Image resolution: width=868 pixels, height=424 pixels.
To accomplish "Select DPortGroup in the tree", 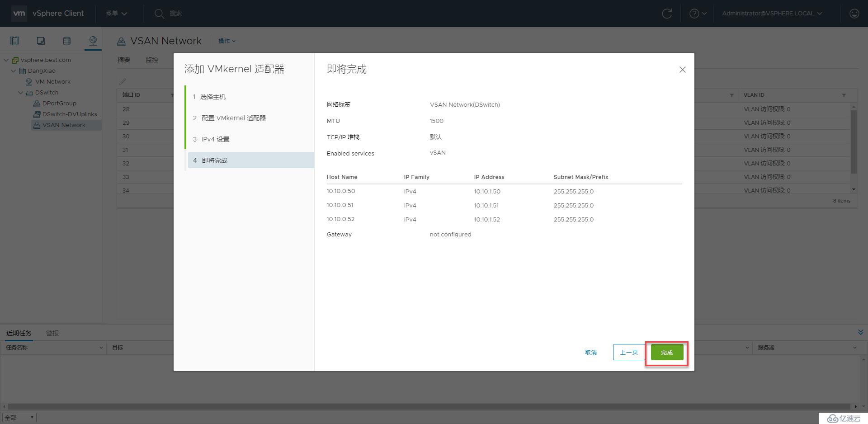I will (59, 104).
